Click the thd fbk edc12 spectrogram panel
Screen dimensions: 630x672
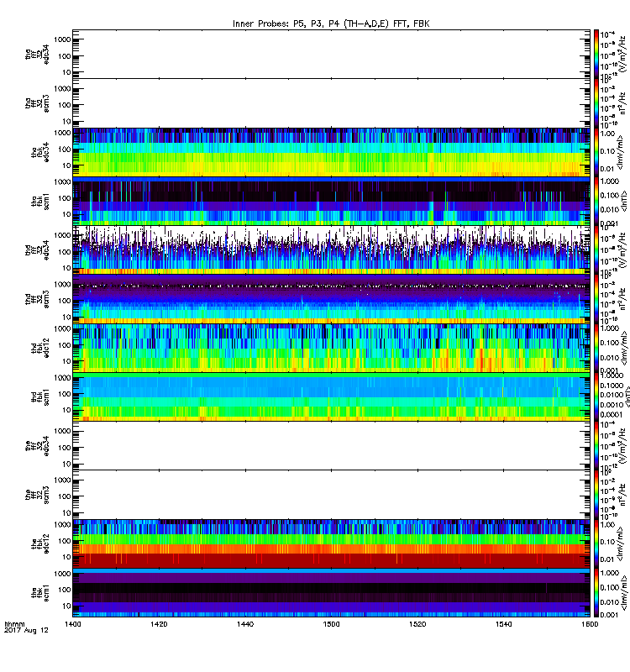331,348
